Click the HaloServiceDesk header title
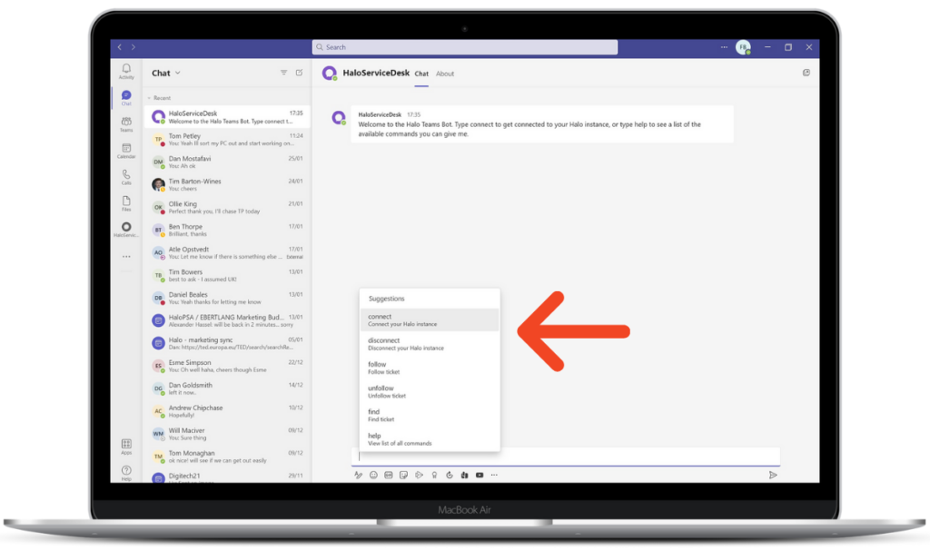Image resolution: width=930 pixels, height=560 pixels. [376, 73]
